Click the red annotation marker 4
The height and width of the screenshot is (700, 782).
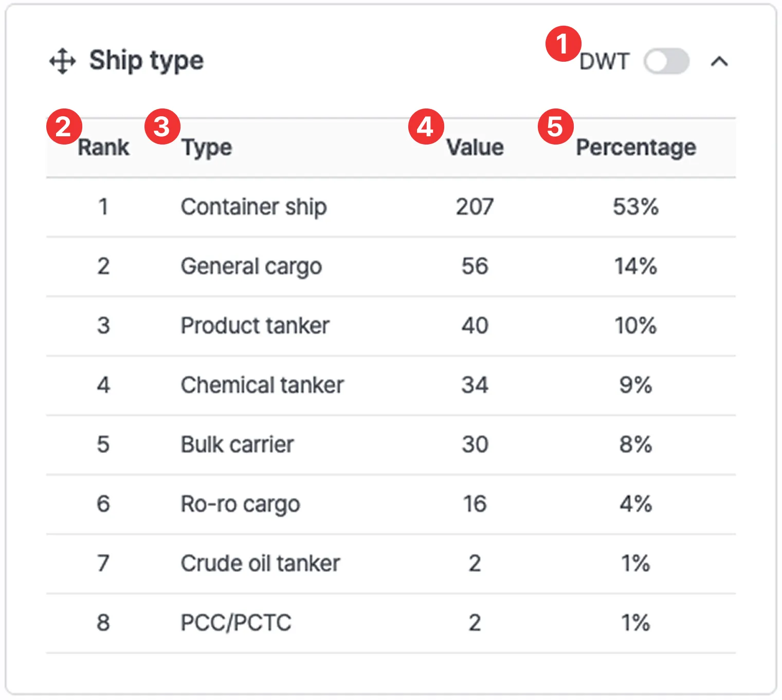[x=426, y=127]
